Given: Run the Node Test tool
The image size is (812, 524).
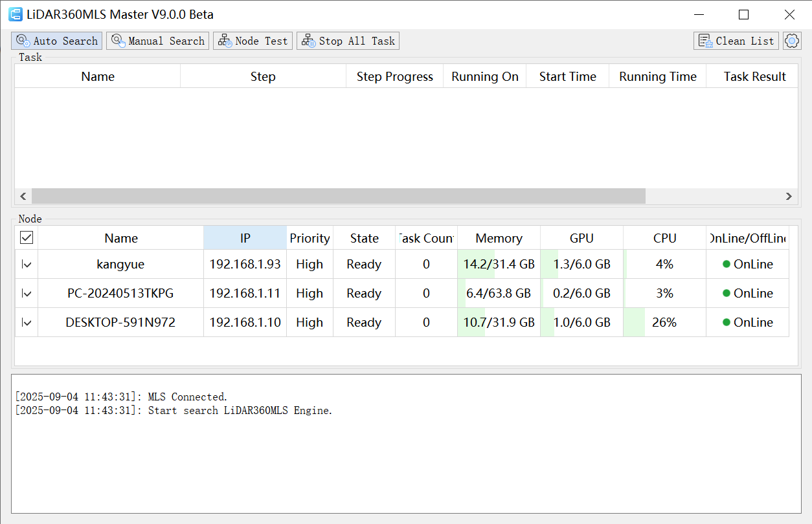Looking at the screenshot, I should click(x=253, y=41).
